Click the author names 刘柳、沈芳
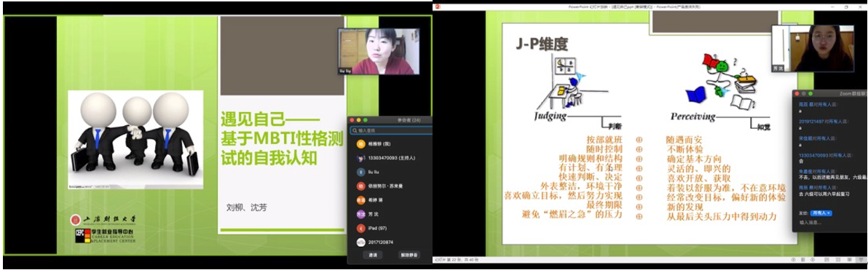 coord(247,207)
